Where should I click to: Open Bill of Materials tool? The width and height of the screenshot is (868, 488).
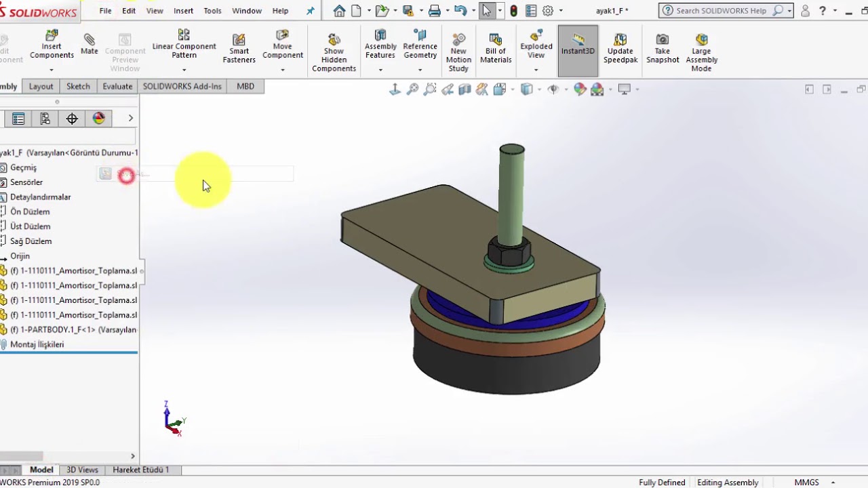coord(496,49)
